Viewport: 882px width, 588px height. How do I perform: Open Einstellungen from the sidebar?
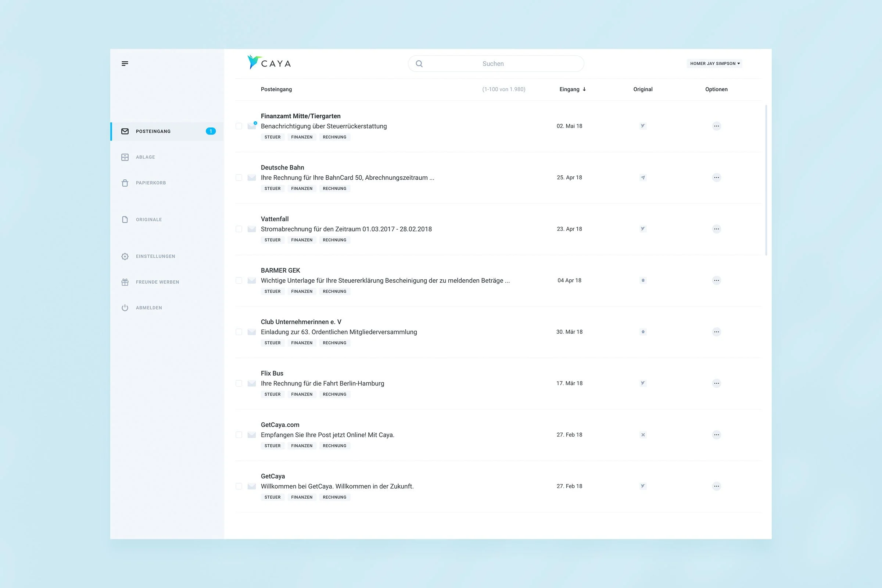(155, 257)
